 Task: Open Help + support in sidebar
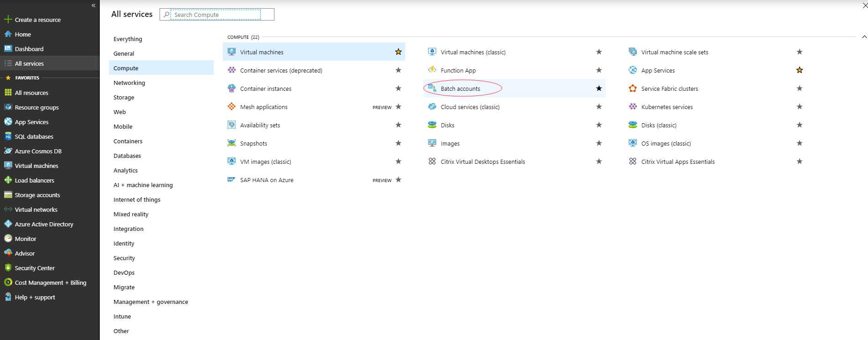click(50, 297)
